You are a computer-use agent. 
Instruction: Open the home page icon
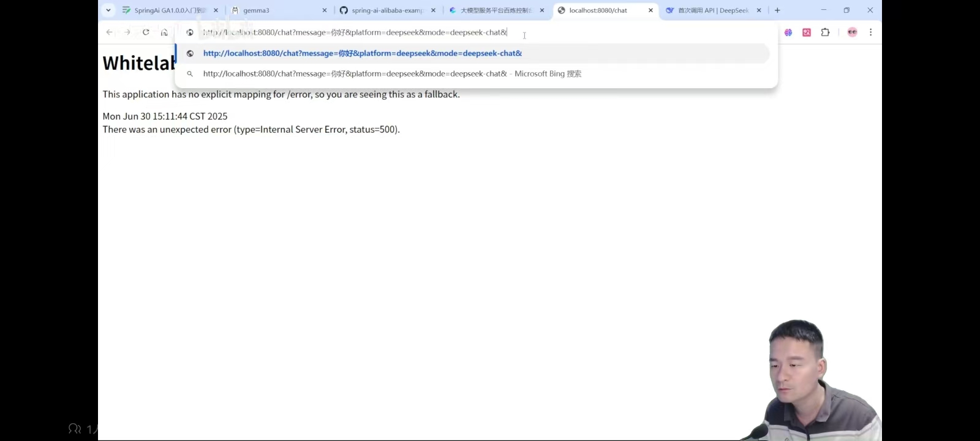pyautogui.click(x=164, y=32)
